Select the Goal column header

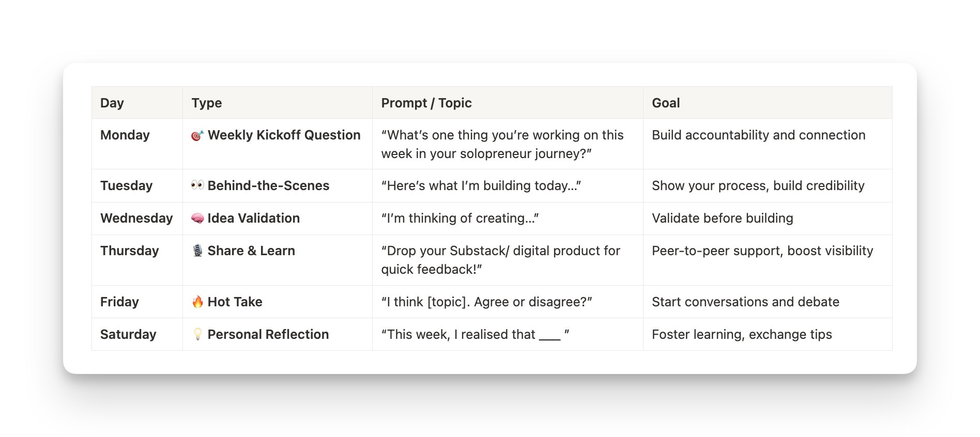768,103
